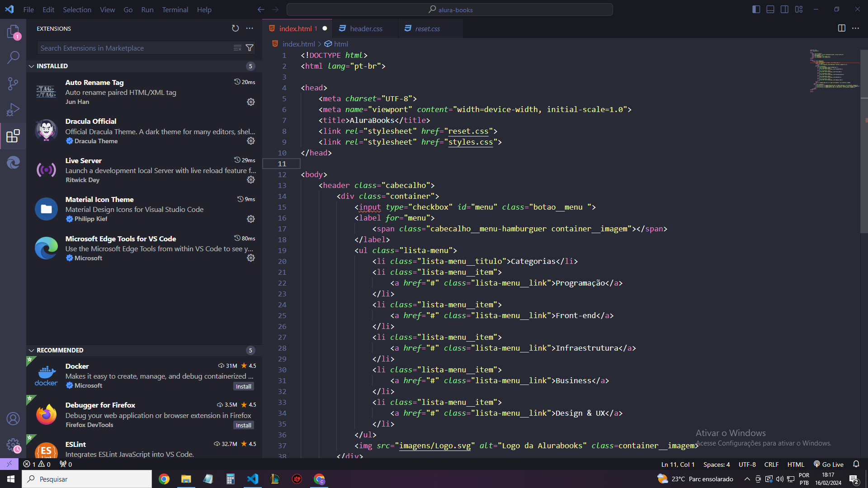Split the editor to the right
This screenshot has height=488, width=868.
click(x=842, y=28)
